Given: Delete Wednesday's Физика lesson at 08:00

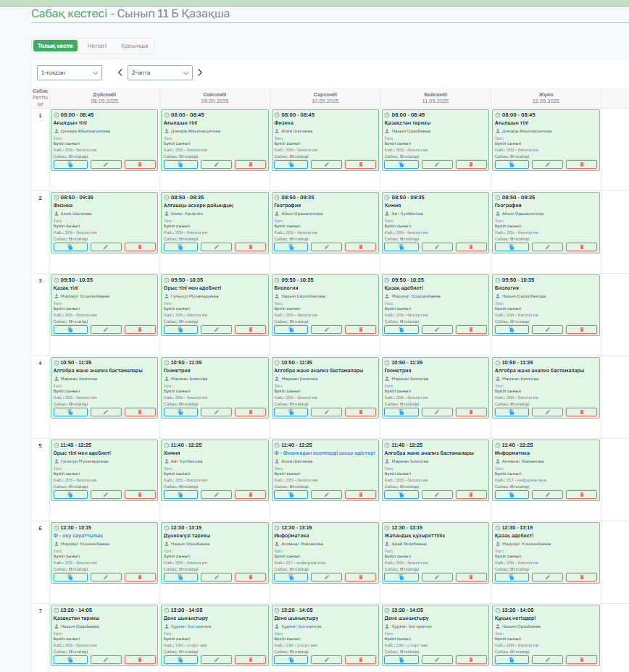Looking at the screenshot, I should (x=361, y=164).
